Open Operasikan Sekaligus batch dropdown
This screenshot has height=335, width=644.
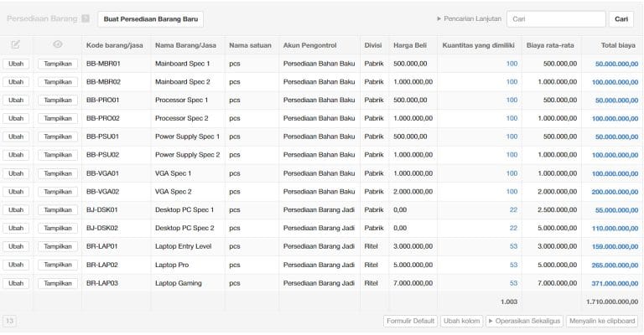[x=524, y=321]
